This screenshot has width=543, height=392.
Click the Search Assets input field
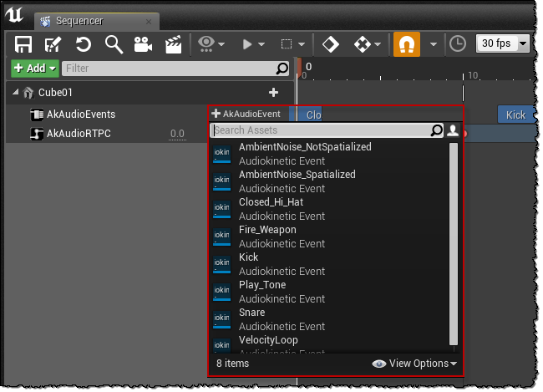[x=327, y=130]
